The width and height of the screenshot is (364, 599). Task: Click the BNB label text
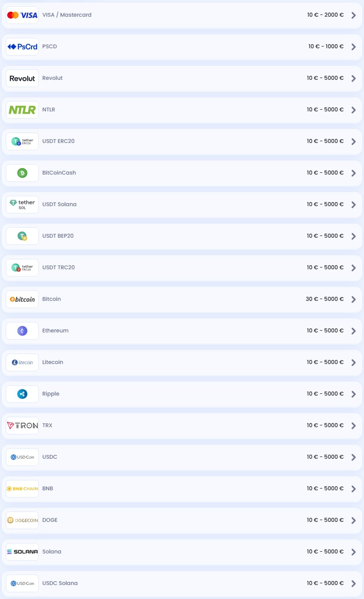48,488
